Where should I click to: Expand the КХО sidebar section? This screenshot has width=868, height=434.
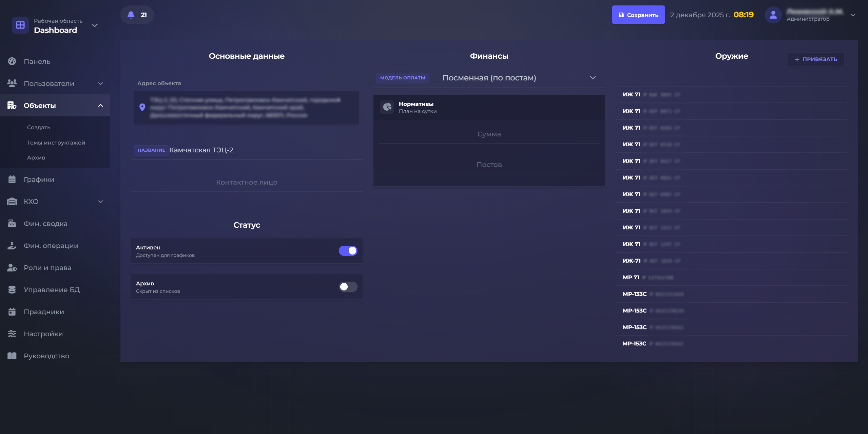[x=100, y=202]
